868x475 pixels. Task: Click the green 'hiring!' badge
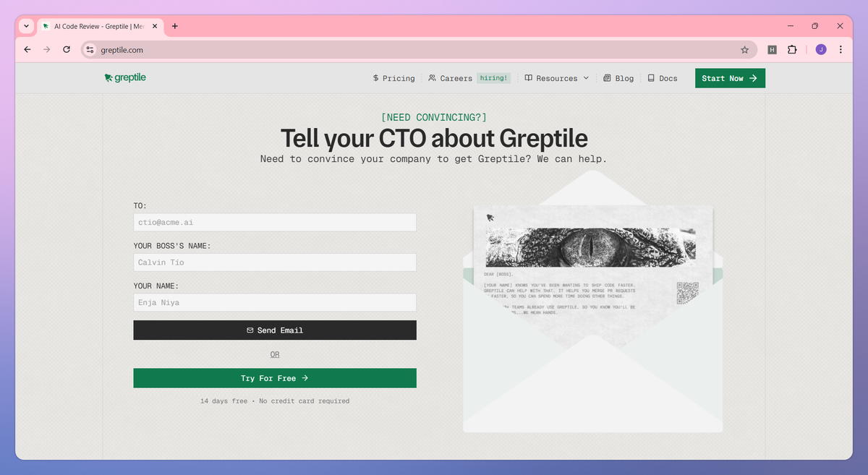(x=494, y=78)
